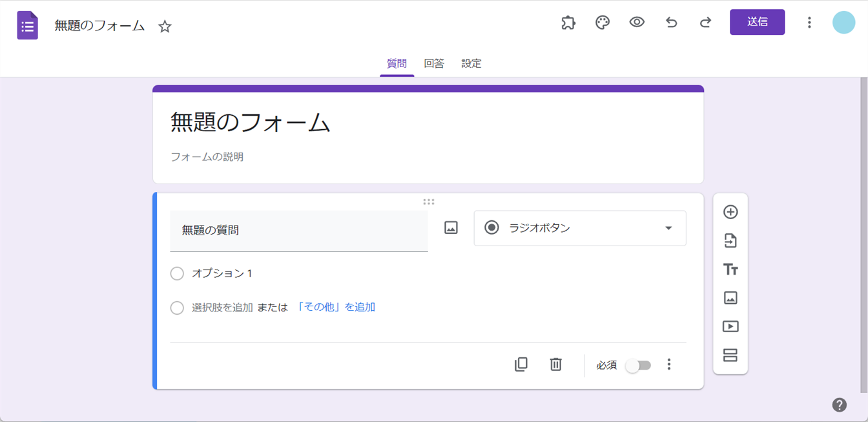
Task: Click the redo arrow icon
Action: [x=705, y=23]
